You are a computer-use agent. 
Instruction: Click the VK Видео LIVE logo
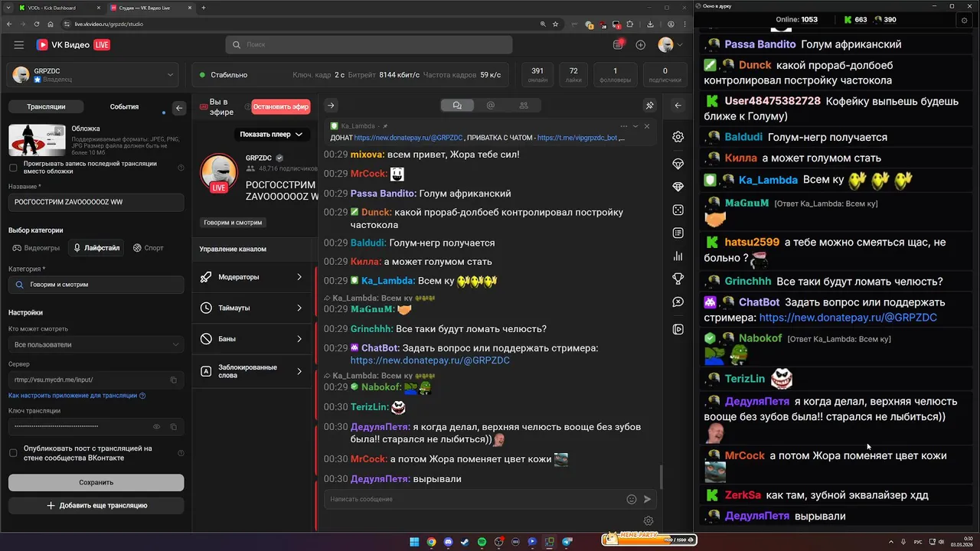click(73, 45)
